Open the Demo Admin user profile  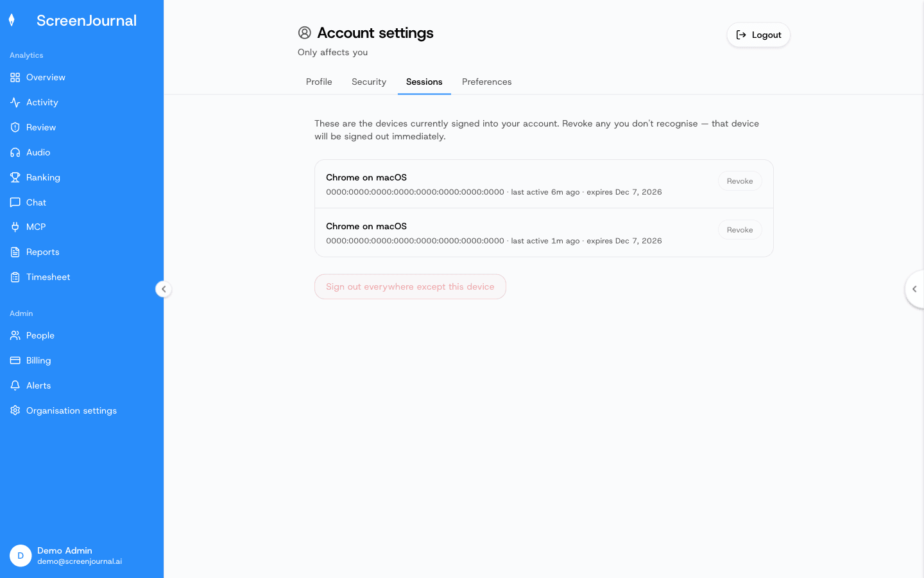tap(65, 556)
